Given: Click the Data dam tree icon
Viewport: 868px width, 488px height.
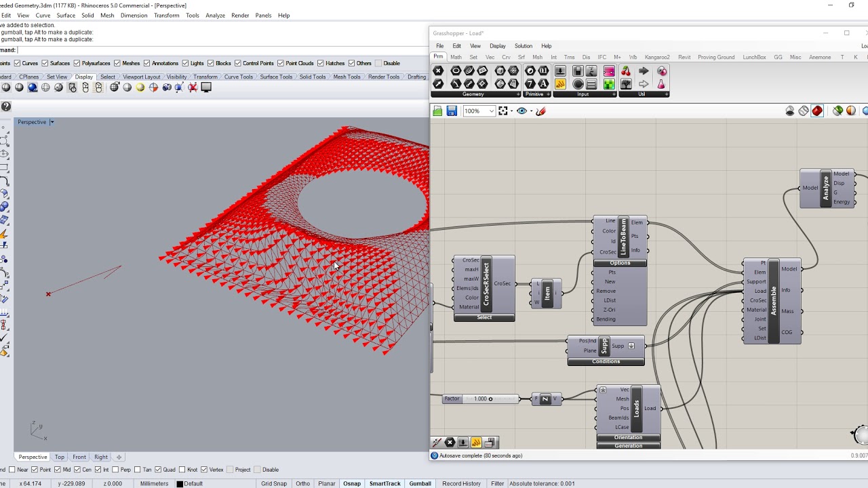Looking at the screenshot, I should 625,84.
